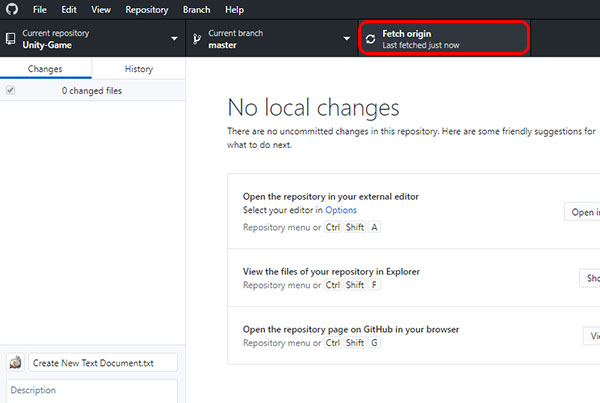This screenshot has width=600, height=403.
Task: Open the Repository menu
Action: point(147,10)
